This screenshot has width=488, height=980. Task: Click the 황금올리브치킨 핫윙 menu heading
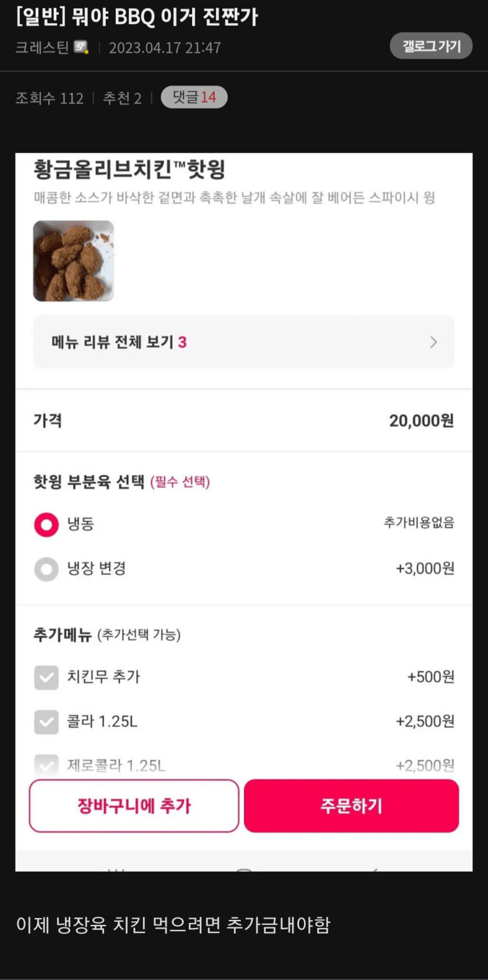coord(130,169)
